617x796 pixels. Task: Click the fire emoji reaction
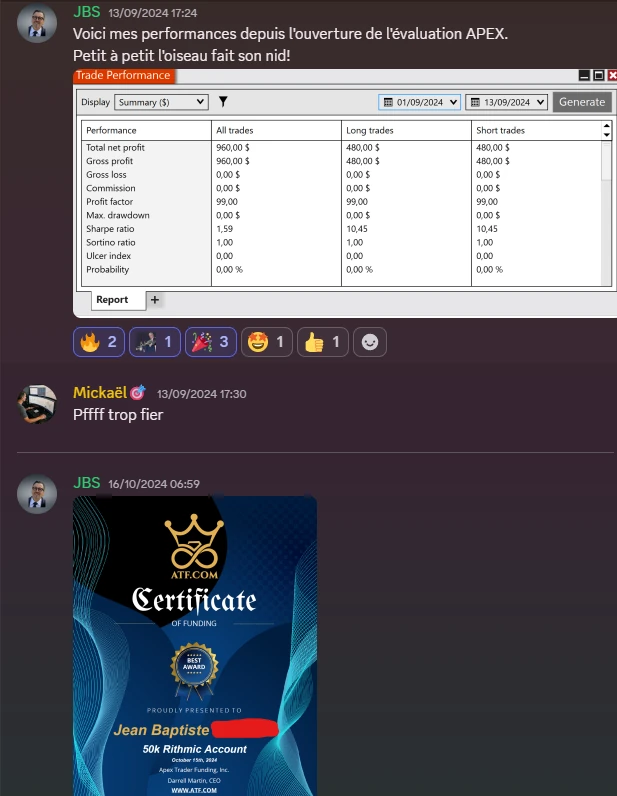pos(99,342)
